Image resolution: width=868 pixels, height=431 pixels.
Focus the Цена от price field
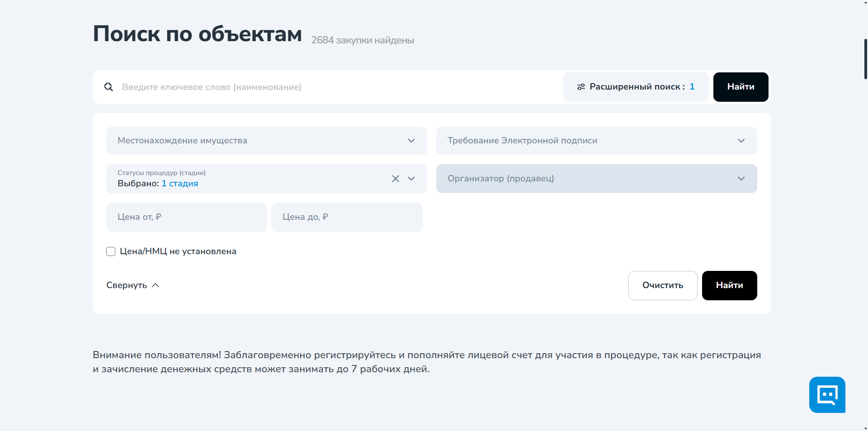(x=186, y=217)
